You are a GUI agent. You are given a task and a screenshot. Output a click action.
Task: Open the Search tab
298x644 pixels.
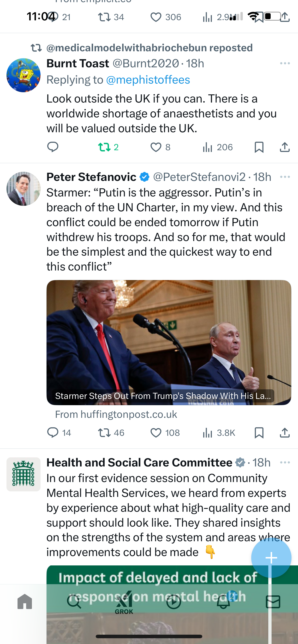coord(74,602)
